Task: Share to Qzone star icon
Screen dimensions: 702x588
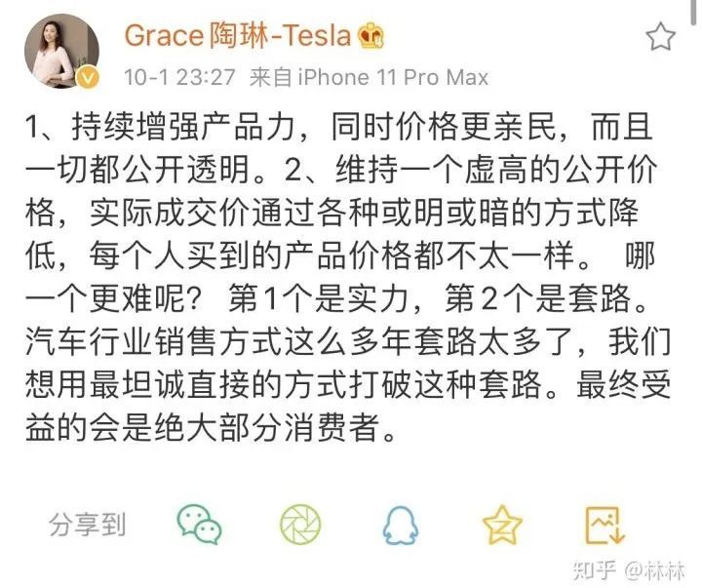Action: (x=502, y=526)
